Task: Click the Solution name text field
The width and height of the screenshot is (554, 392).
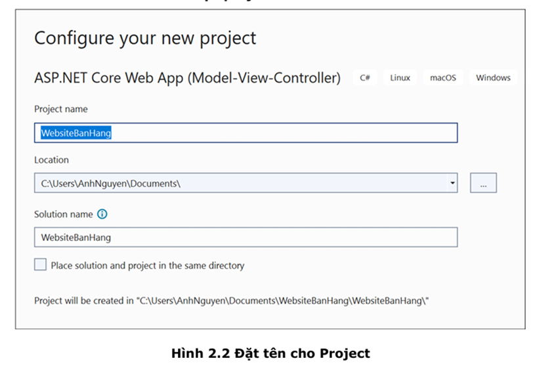Action: coord(245,237)
